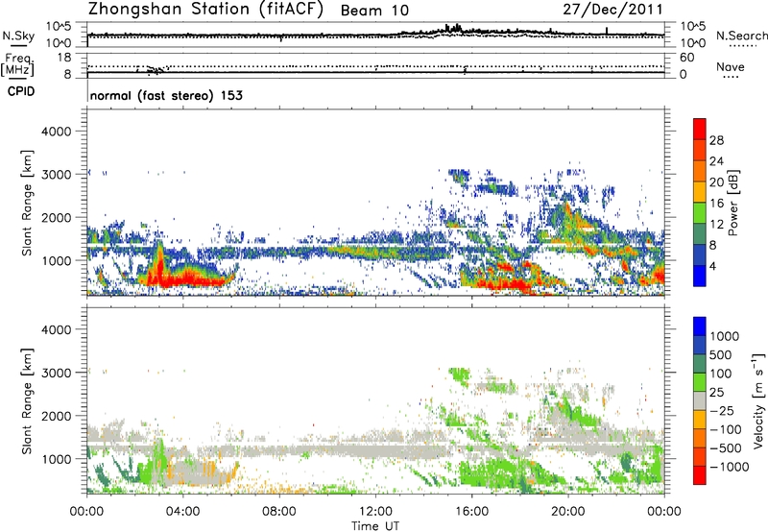768x532 pixels.
Task: Click the '20:00' time tick label
Action: [x=568, y=512]
